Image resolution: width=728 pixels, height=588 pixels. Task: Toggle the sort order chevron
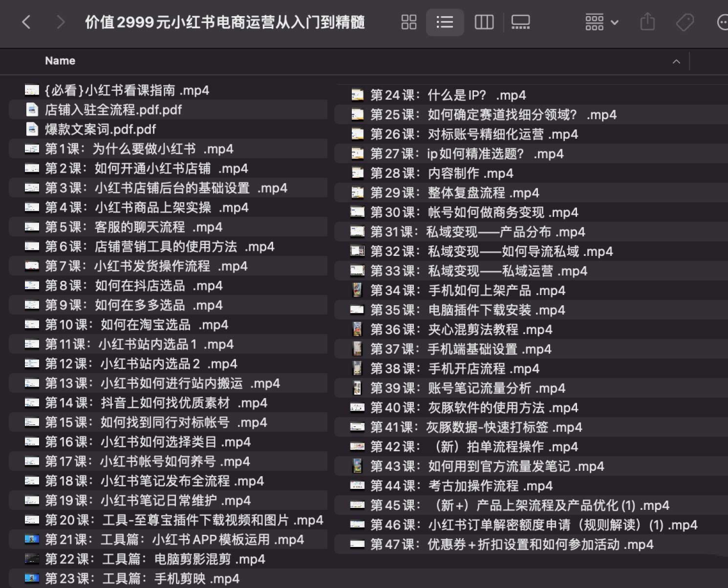pyautogui.click(x=677, y=61)
